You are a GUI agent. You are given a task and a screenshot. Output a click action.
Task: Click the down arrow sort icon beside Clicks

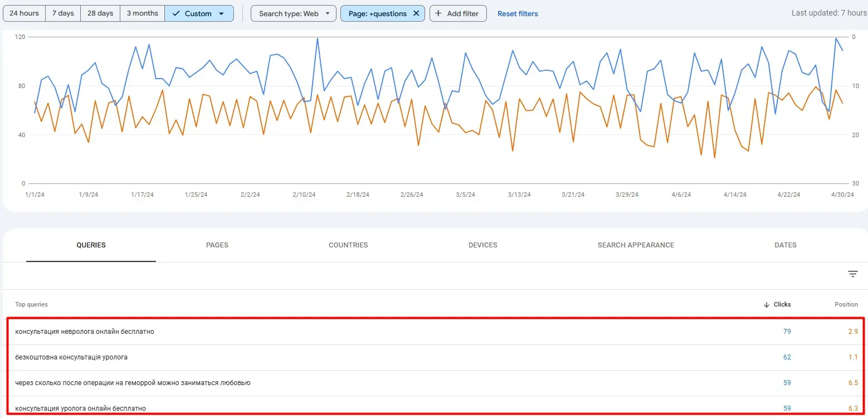pos(767,304)
